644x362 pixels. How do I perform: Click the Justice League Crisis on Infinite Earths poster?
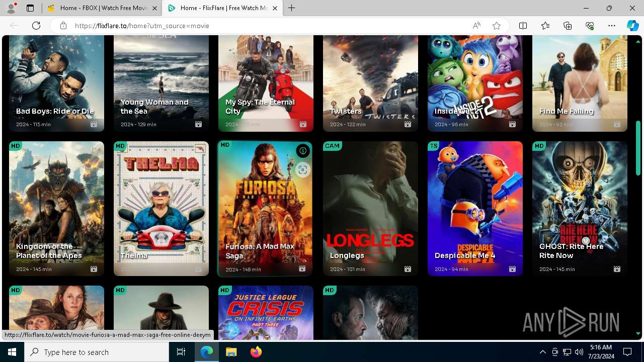(x=266, y=313)
